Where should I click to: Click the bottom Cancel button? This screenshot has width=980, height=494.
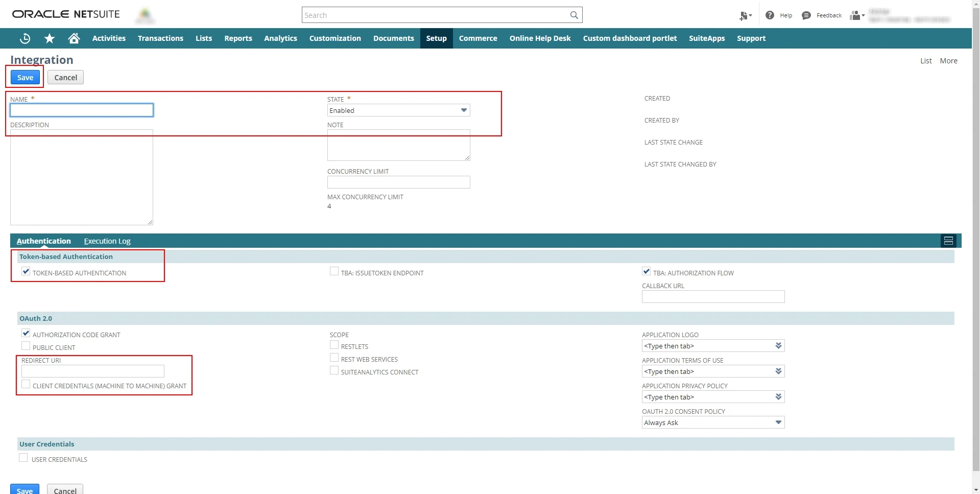(65, 489)
